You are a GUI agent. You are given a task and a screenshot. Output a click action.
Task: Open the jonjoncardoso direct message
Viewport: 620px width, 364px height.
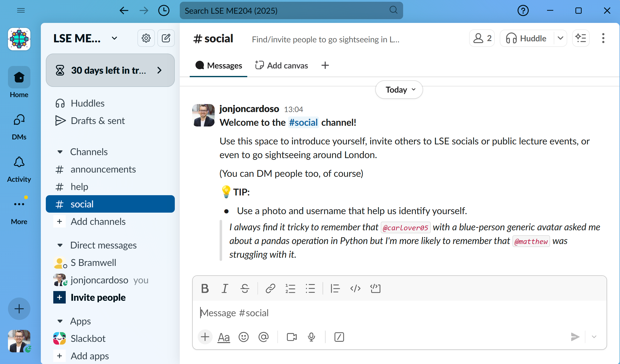coord(110,280)
